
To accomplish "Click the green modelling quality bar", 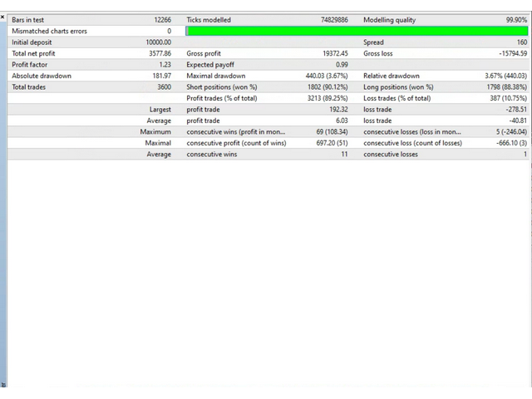I will coord(357,31).
